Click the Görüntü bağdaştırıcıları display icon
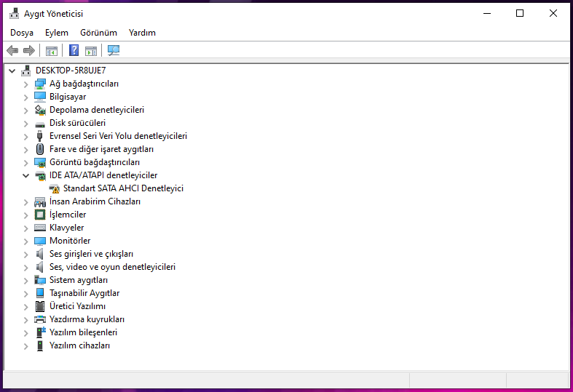The height and width of the screenshot is (392, 573). pos(40,162)
